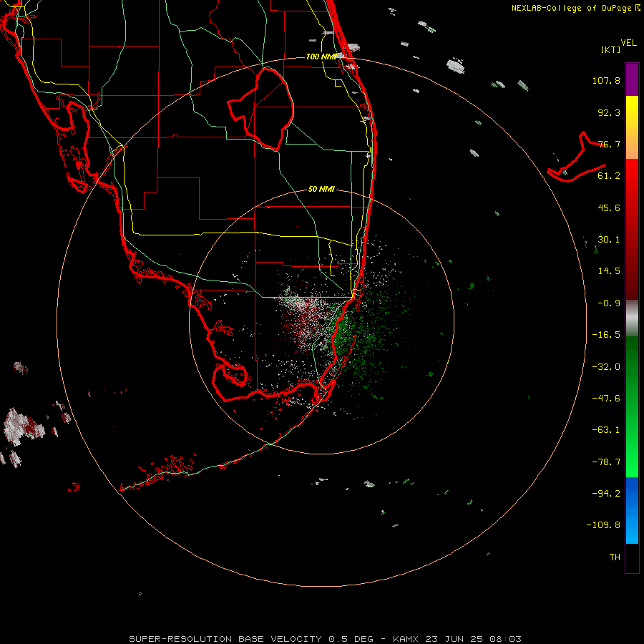The image size is (644, 644).
Task: Click the 100 NMI range ring label
Action: (x=321, y=57)
